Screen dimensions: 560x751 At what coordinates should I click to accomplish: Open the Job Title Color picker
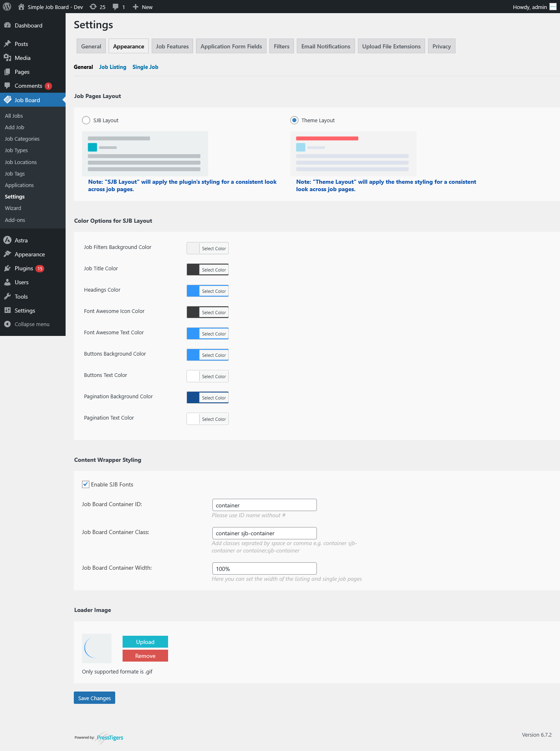(207, 269)
